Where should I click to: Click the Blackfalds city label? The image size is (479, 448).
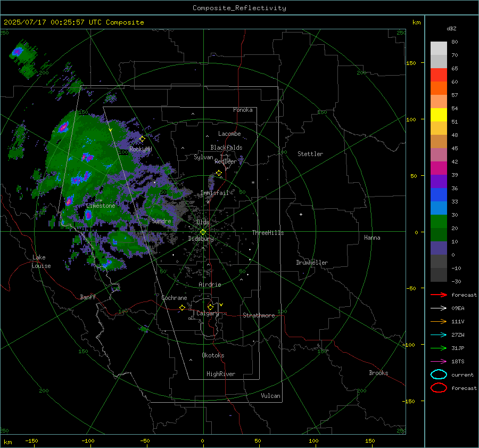[226, 148]
